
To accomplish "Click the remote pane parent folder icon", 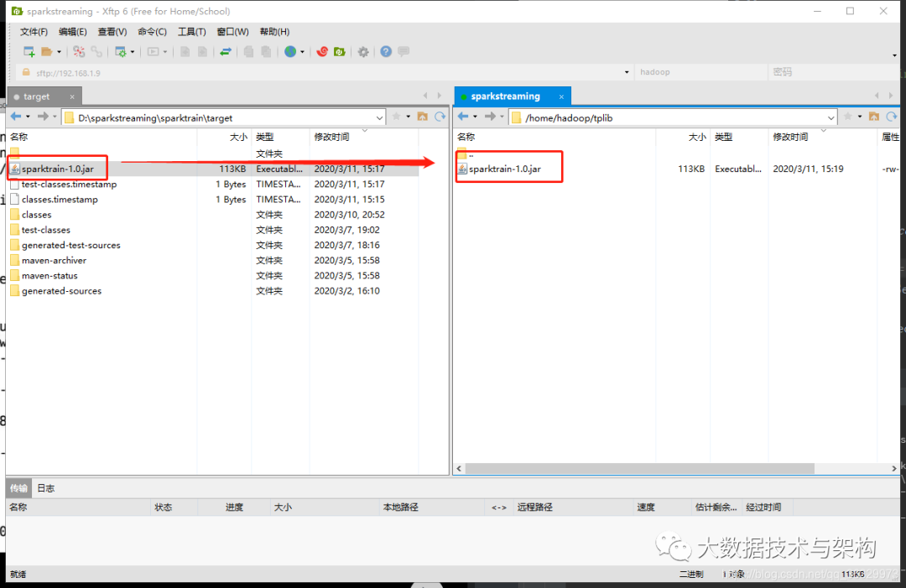I will 874,117.
